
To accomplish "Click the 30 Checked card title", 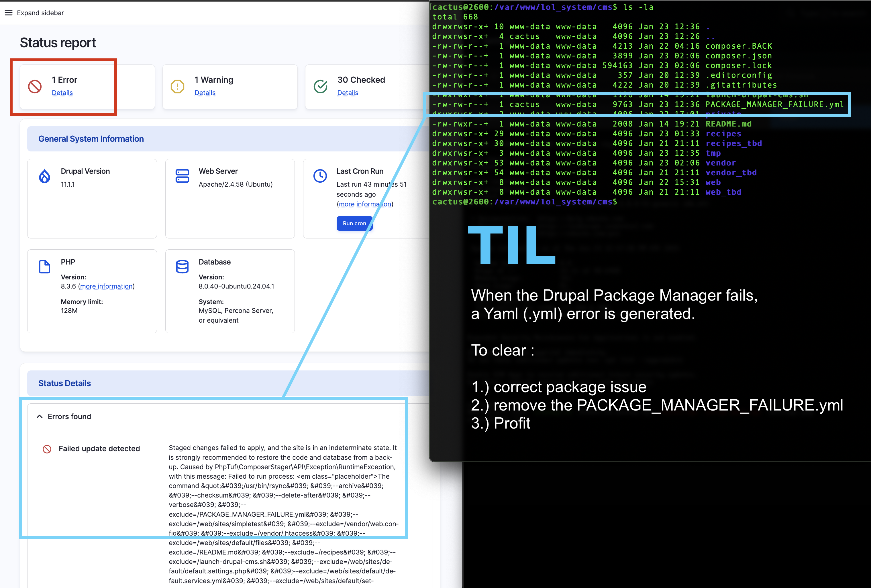I will 361,80.
